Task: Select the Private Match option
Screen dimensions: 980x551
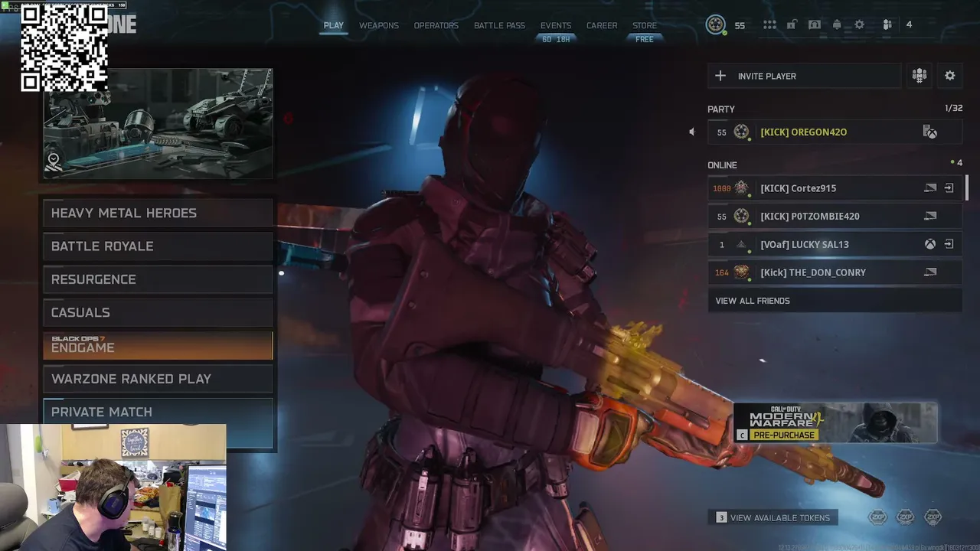Action: [x=158, y=412]
